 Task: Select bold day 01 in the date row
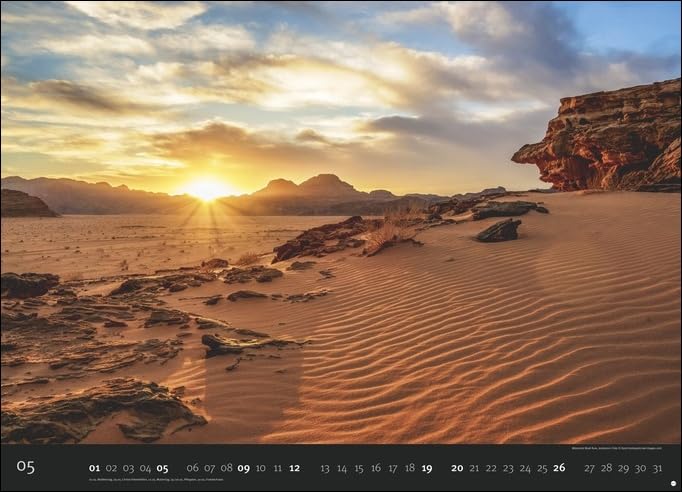click(x=94, y=469)
